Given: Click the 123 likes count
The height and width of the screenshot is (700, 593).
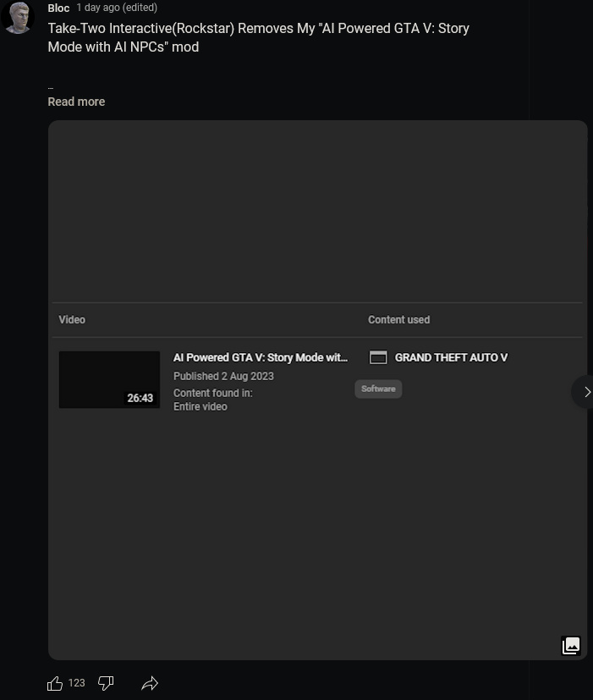Looking at the screenshot, I should [76, 683].
